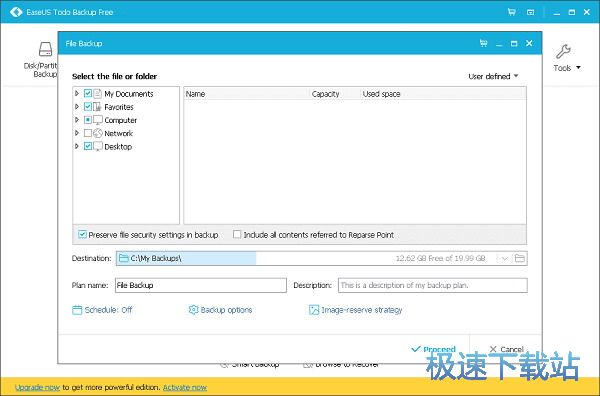
Task: Click the Network globe icon
Action: click(x=98, y=133)
